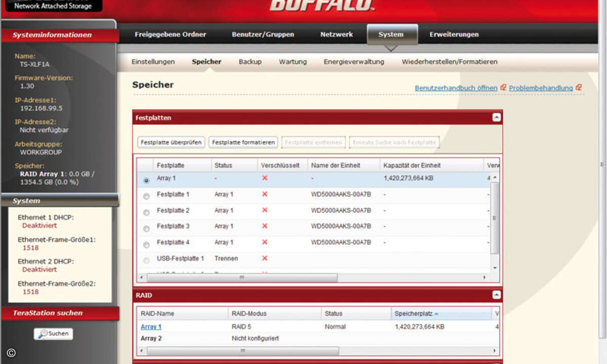Screen dimensions: 607x364
Task: Sort by the RAID-Name column header
Action: 183,313
